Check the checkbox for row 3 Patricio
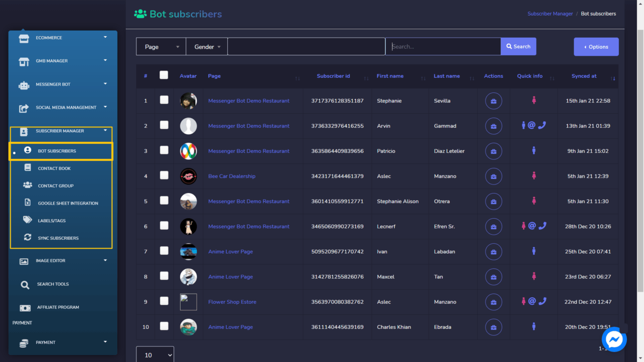Viewport: 644px width, 362px height. point(164,150)
